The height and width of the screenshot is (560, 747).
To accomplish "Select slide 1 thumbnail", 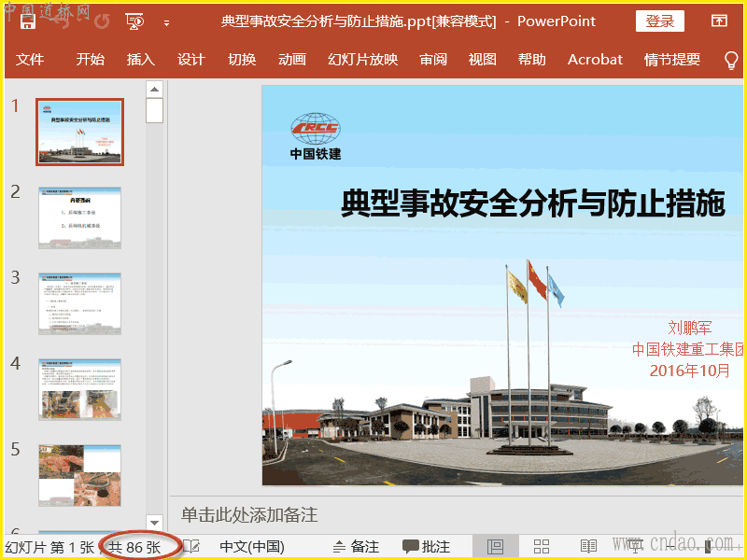I will 79,132.
